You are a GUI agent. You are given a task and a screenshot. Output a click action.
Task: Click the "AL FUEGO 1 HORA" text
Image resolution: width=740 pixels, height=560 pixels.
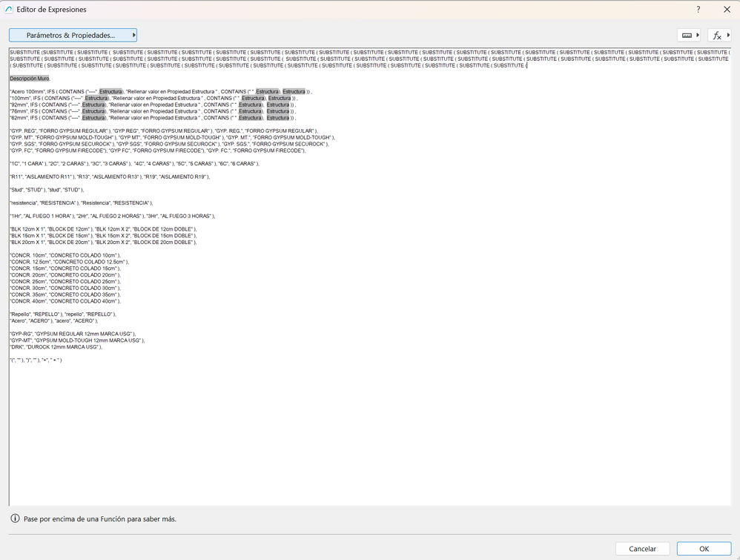pos(47,216)
